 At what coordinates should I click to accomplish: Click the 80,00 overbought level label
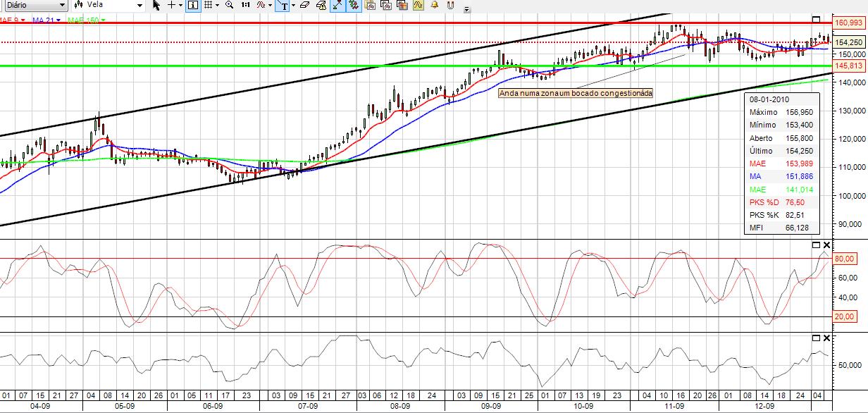845,259
